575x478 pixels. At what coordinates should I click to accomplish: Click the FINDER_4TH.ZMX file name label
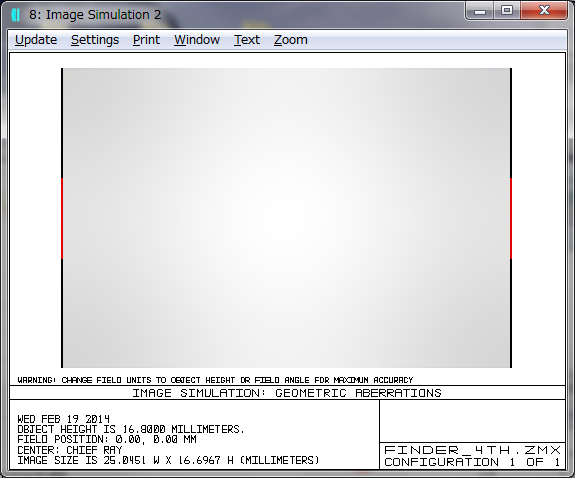tap(473, 450)
